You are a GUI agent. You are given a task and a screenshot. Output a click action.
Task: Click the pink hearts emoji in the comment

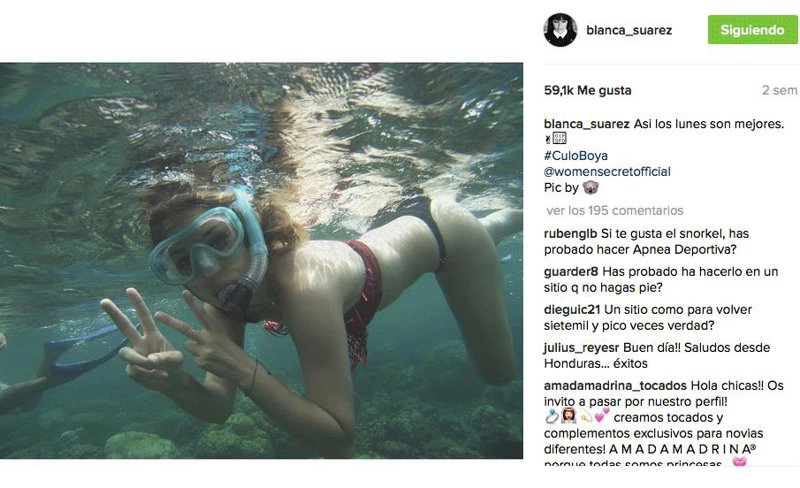point(602,416)
